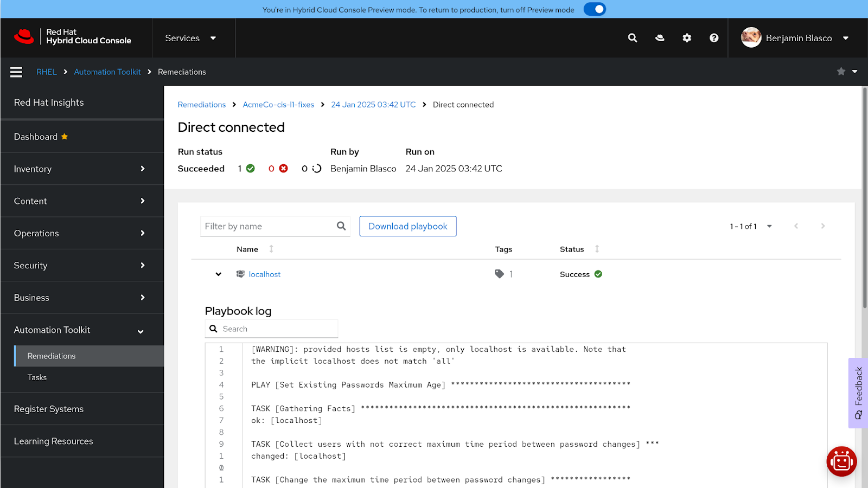Open Register Systems in sidebar
Viewport: 868px width, 488px height.
[82, 409]
